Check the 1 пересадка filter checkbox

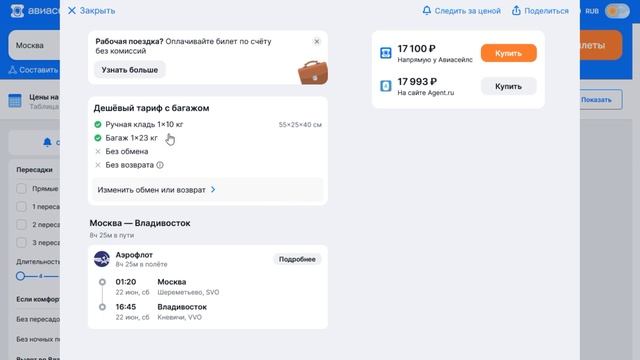point(21,207)
